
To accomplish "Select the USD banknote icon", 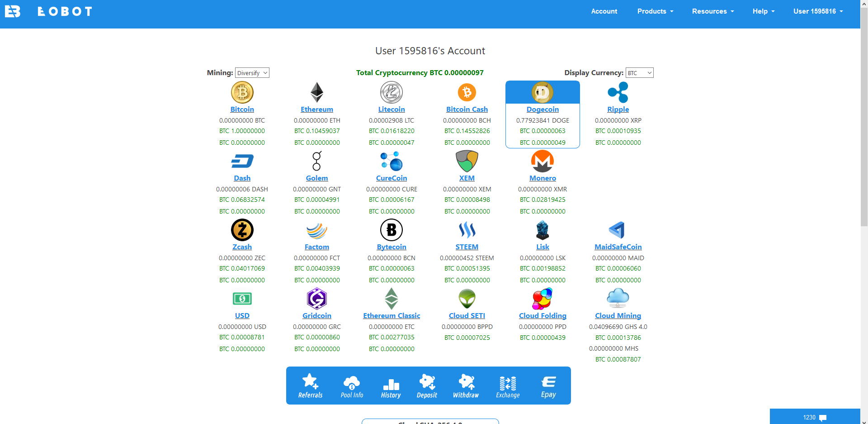I will [242, 299].
